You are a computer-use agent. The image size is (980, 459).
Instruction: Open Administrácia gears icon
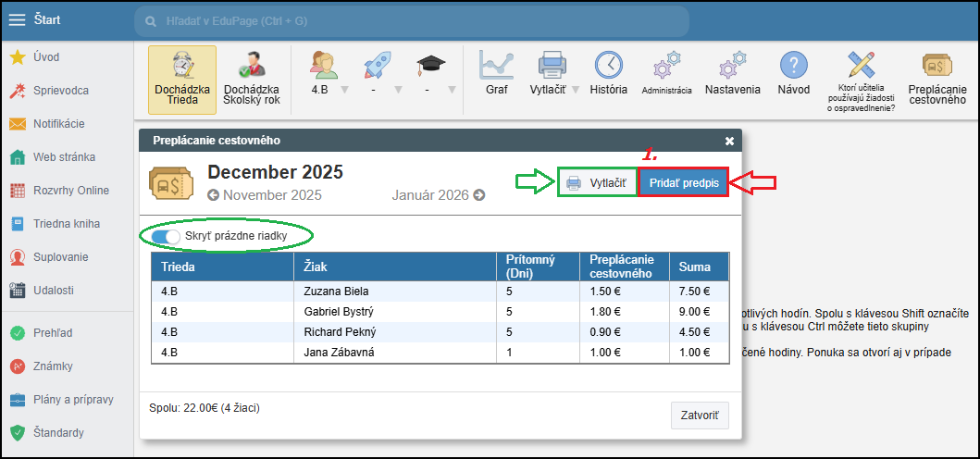coord(666,74)
